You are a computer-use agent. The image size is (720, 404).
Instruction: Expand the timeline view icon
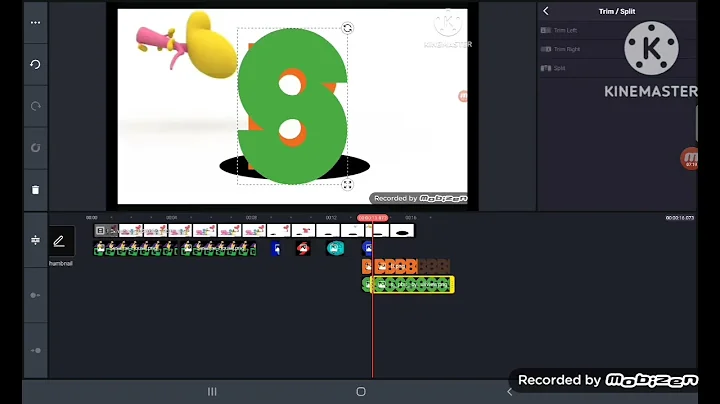[35, 240]
